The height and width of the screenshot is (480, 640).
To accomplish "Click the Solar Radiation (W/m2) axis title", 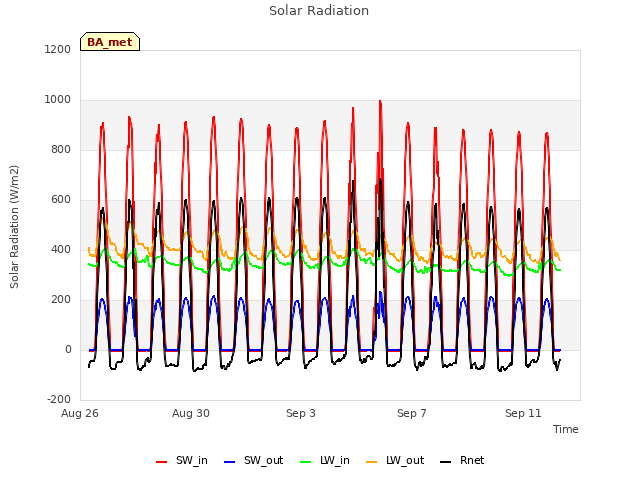I will pos(14,227).
